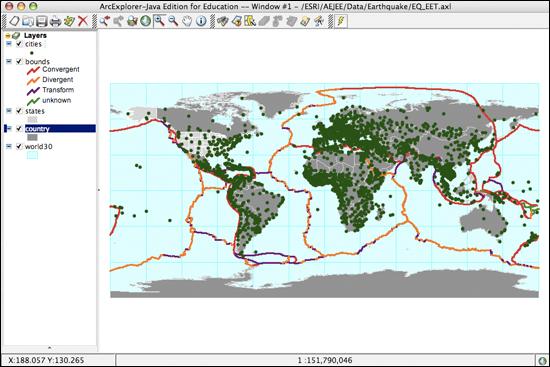
Task: Click the unknown legend entry
Action: (x=49, y=101)
